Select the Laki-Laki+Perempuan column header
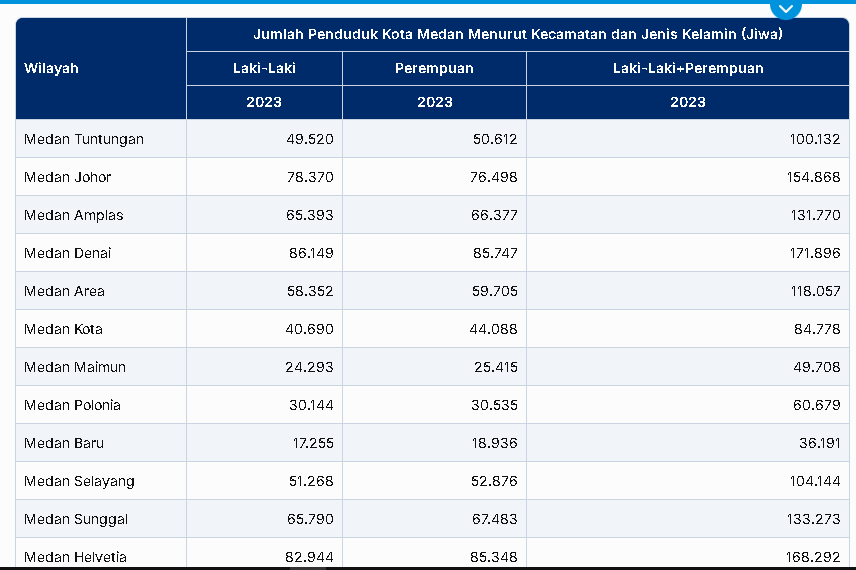 coord(687,69)
